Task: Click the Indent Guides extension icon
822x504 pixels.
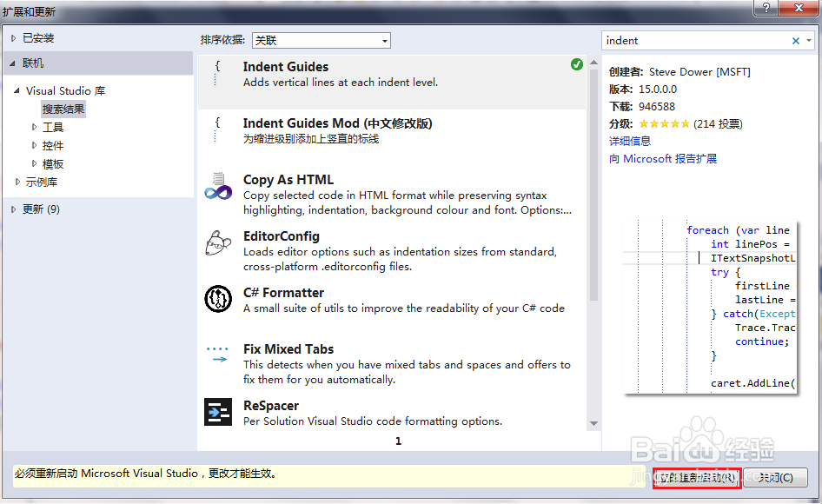Action: pos(217,74)
